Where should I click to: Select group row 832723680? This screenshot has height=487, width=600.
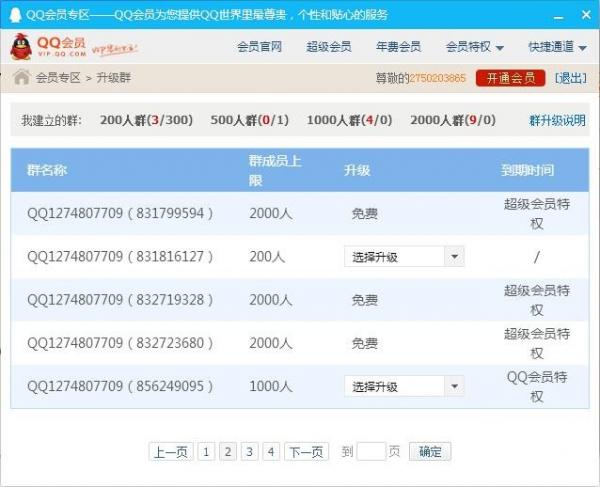300,343
